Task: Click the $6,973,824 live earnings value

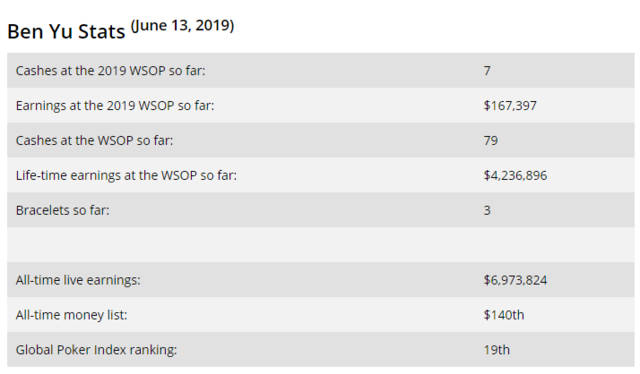Action: 515,280
